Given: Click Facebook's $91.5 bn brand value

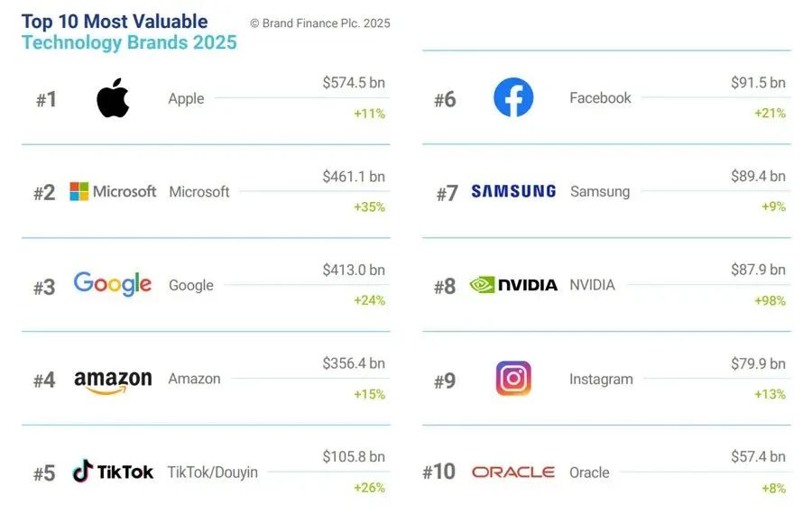Looking at the screenshot, I should (758, 82).
